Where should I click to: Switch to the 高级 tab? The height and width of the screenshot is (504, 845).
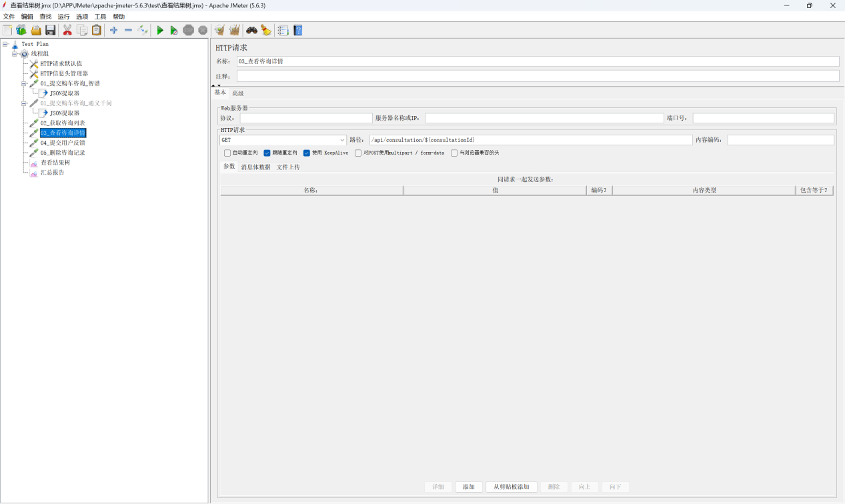[238, 93]
